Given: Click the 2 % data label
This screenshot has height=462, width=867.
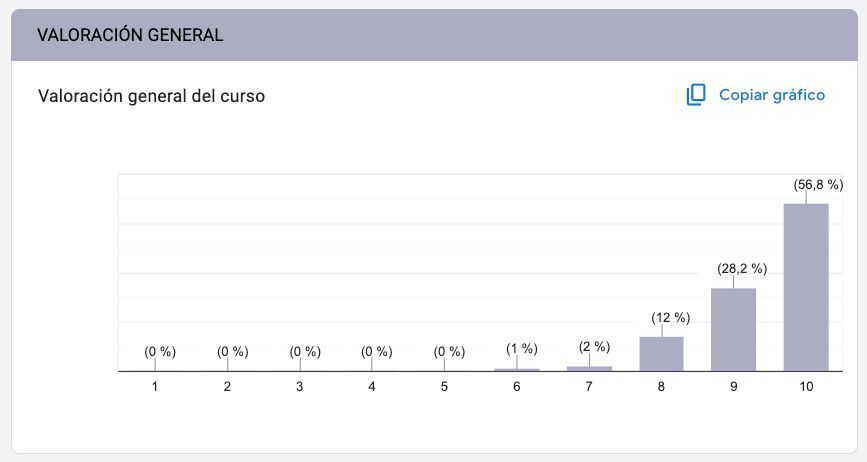Looking at the screenshot, I should 594,347.
